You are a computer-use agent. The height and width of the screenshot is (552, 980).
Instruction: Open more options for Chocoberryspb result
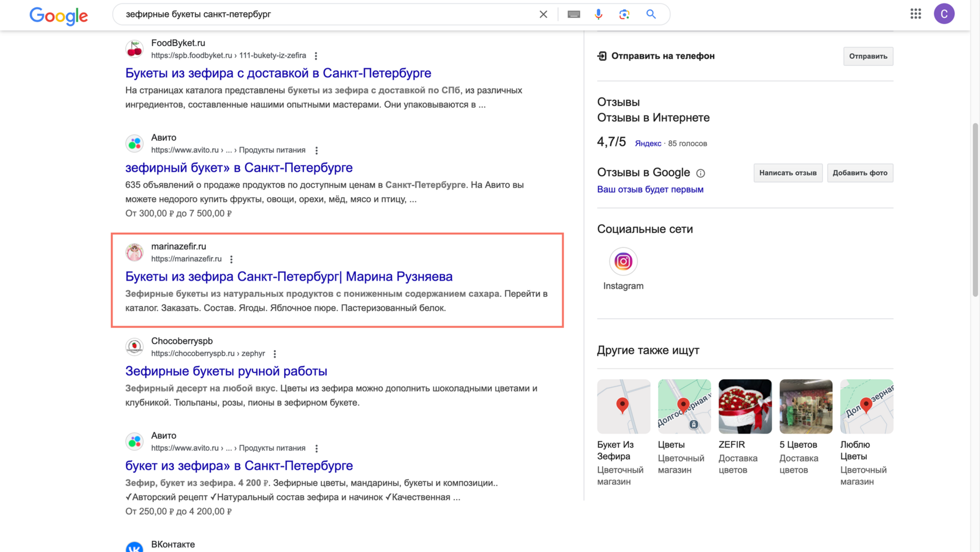tap(275, 354)
